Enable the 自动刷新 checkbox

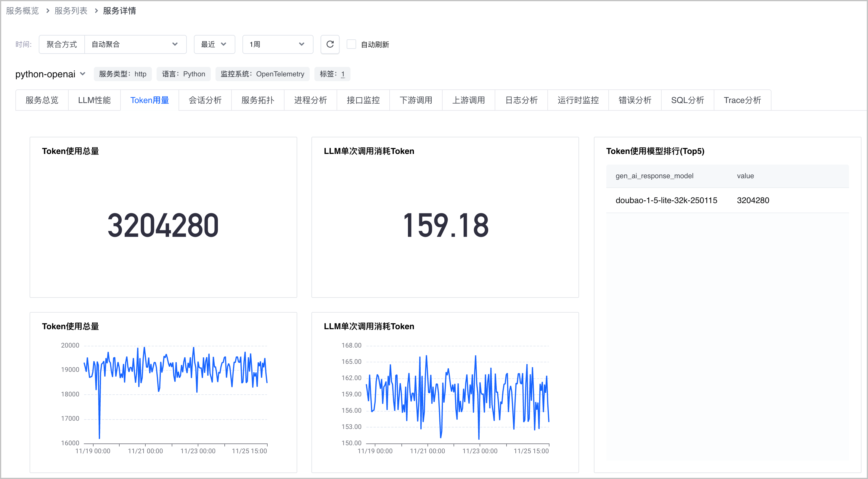(x=351, y=44)
